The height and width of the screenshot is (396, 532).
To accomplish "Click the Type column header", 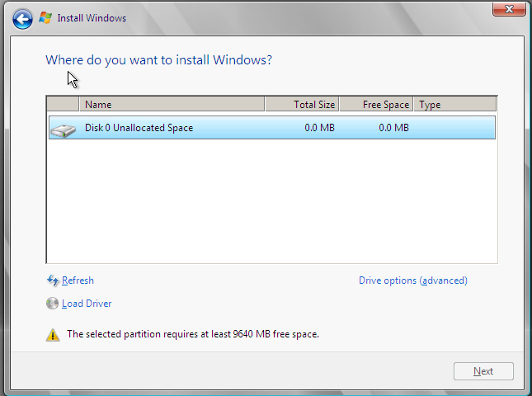I will pos(454,105).
